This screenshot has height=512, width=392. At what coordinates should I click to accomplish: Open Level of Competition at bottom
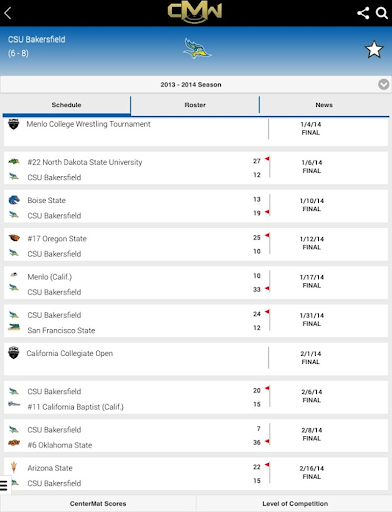pyautogui.click(x=295, y=504)
